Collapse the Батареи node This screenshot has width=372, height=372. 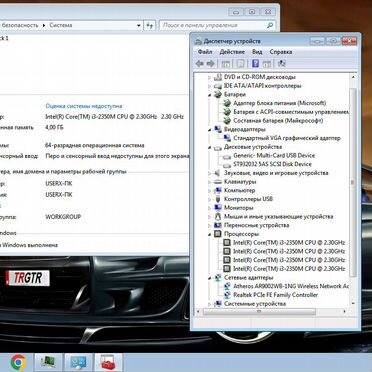pos(210,95)
